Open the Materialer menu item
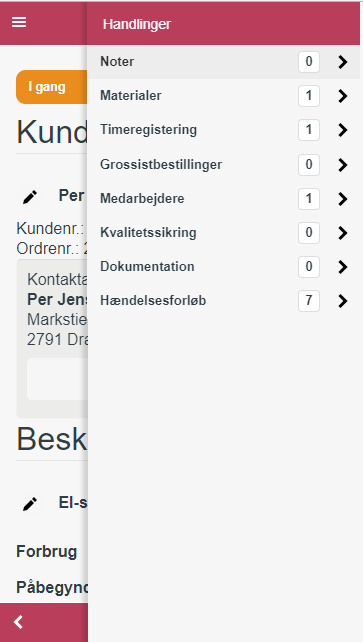Screen dimensions: 363x642 (224, 96)
